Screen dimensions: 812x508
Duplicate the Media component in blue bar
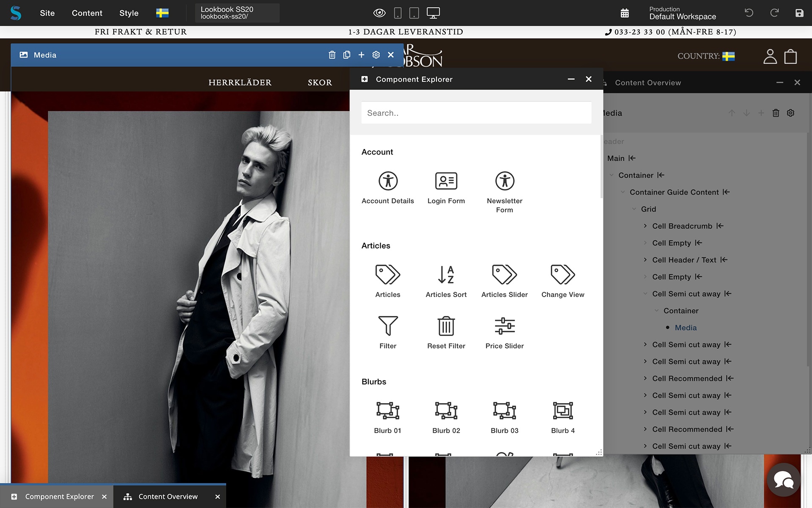[x=347, y=55]
